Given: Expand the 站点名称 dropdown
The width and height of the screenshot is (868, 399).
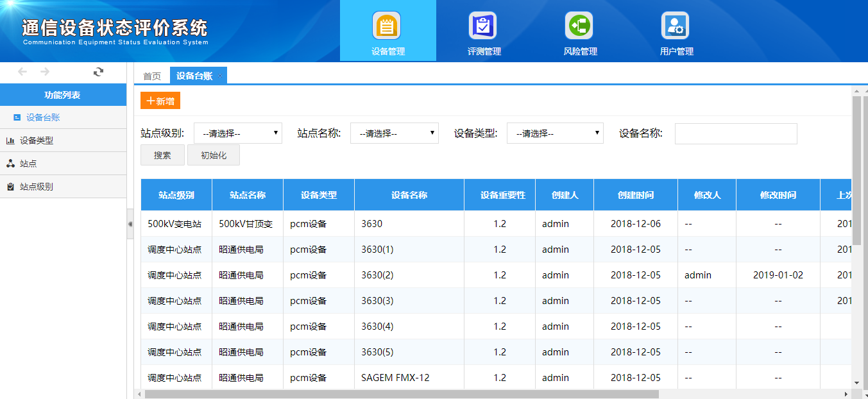Looking at the screenshot, I should [394, 133].
